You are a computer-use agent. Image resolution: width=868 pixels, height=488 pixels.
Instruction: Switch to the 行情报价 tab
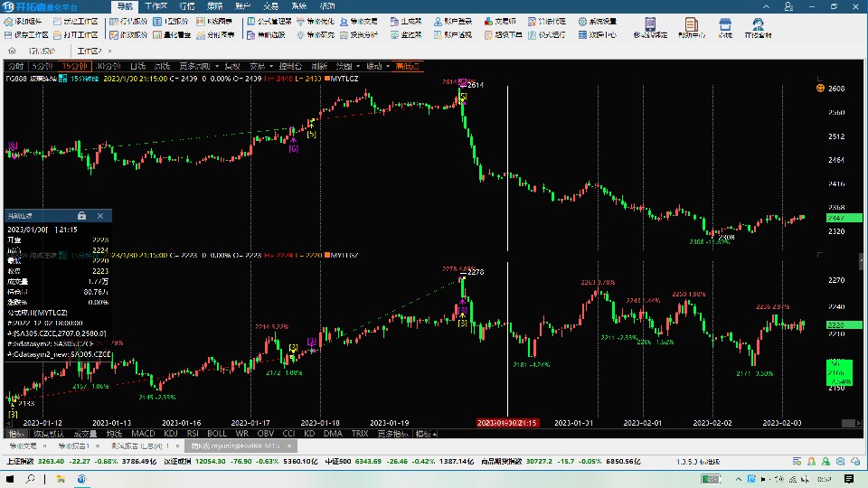tap(42, 51)
